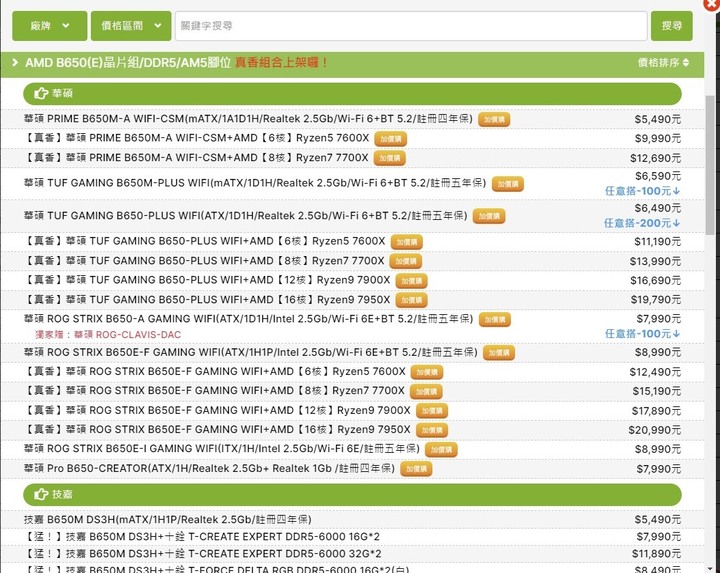The image size is (720, 573).
Task: Click the 搜尋 search button
Action: [671, 26]
